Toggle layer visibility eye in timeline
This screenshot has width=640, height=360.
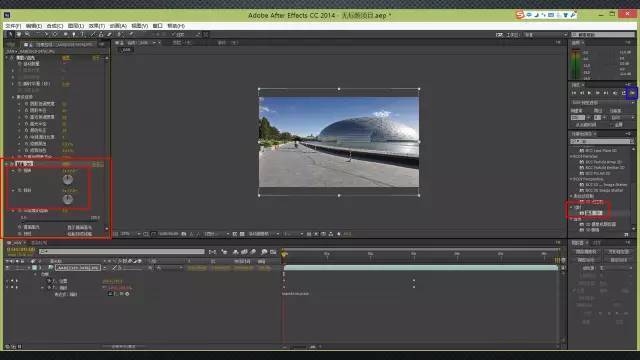click(8, 268)
